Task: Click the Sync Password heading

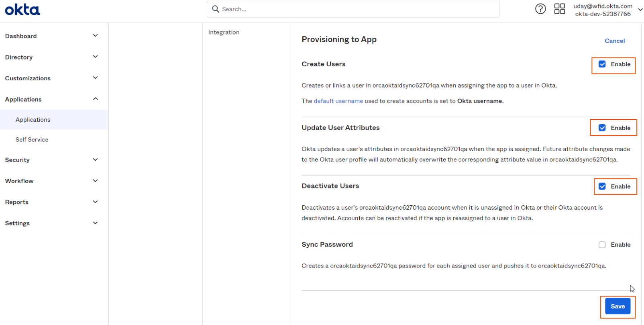Action: pos(327,245)
